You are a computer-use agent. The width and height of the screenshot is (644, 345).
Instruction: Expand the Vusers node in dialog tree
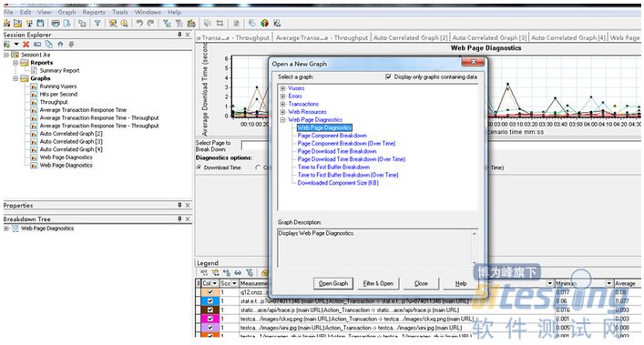[x=282, y=88]
